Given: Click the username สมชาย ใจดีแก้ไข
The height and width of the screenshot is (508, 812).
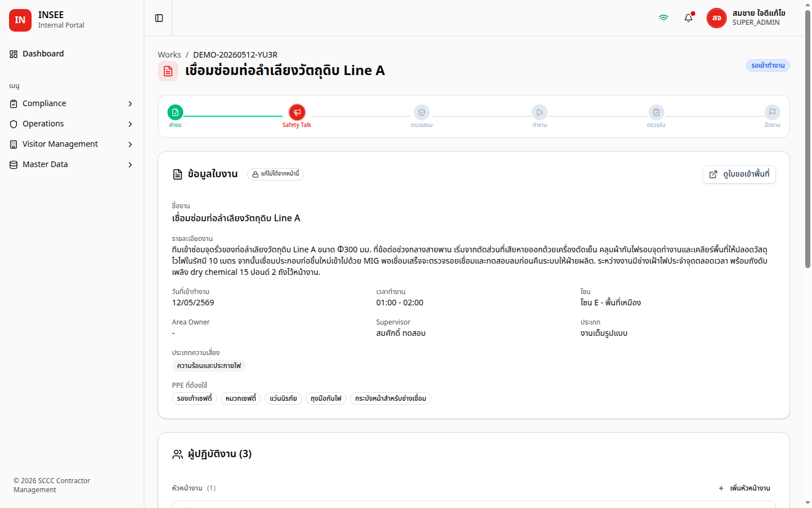Looking at the screenshot, I should pyautogui.click(x=759, y=13).
